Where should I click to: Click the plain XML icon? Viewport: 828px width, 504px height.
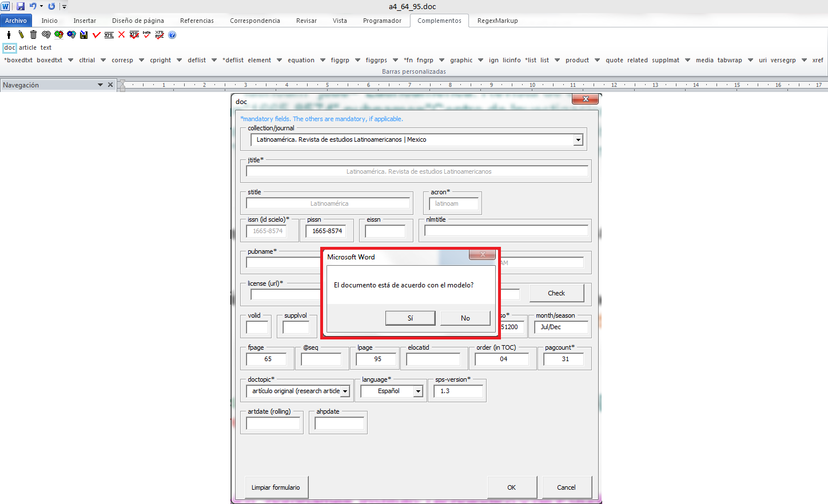109,35
